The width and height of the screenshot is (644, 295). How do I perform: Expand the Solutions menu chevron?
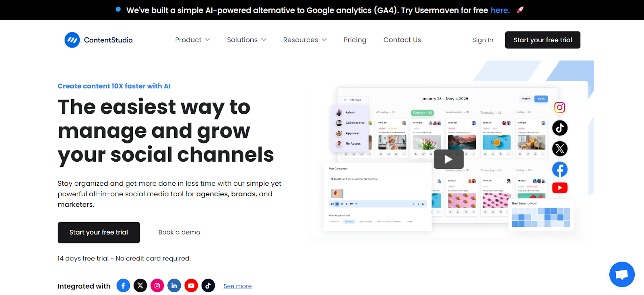(x=264, y=40)
